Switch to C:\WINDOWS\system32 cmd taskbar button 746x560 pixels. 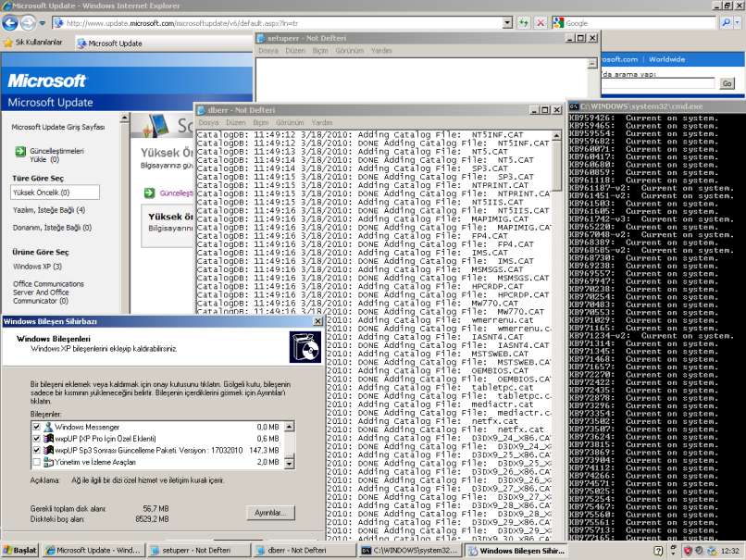click(x=409, y=551)
